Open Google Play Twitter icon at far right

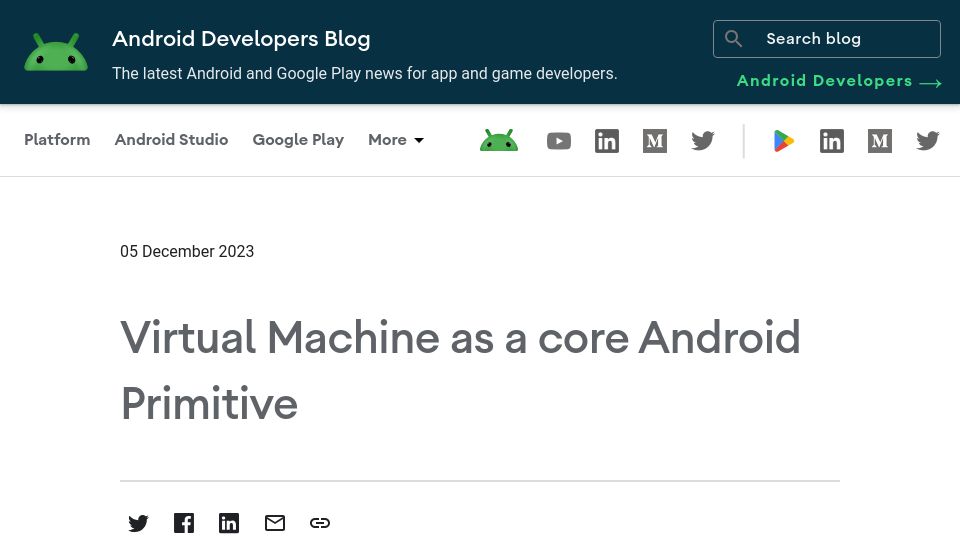(928, 141)
